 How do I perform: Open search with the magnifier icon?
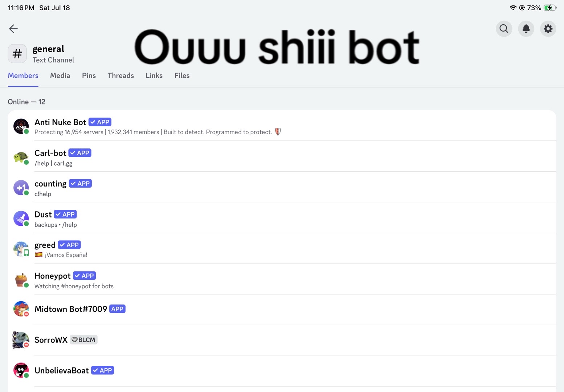tap(504, 29)
